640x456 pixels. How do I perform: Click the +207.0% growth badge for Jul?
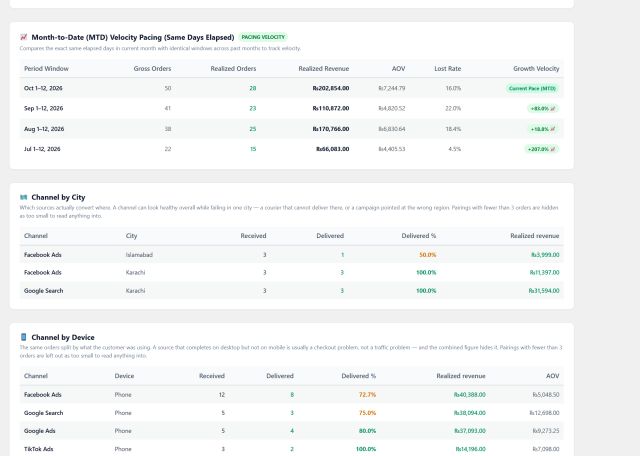pyautogui.click(x=541, y=149)
